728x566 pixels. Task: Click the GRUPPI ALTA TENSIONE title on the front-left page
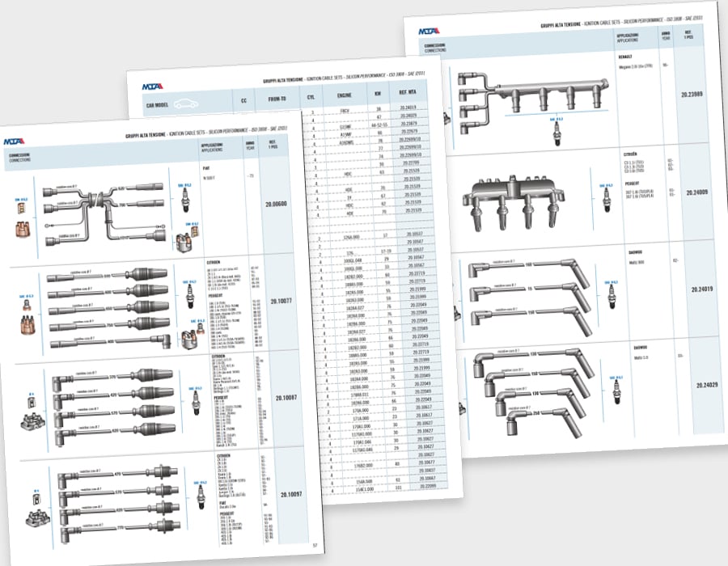pos(145,135)
